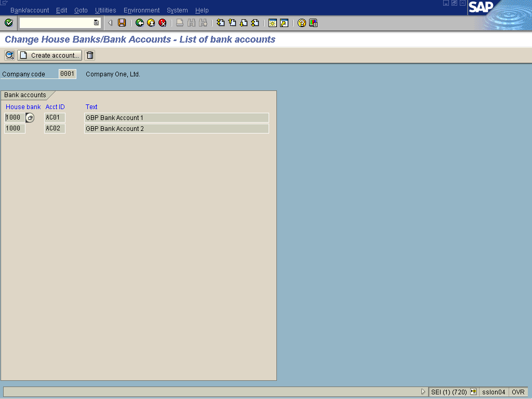Open the Edit menu
Viewport: 532px width, 399px height.
[61, 10]
